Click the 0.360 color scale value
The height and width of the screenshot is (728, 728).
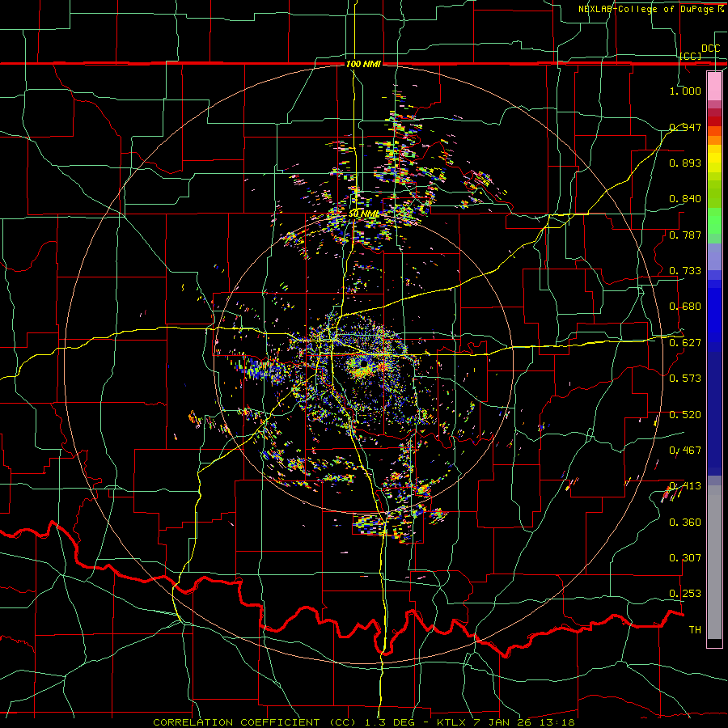(x=685, y=523)
